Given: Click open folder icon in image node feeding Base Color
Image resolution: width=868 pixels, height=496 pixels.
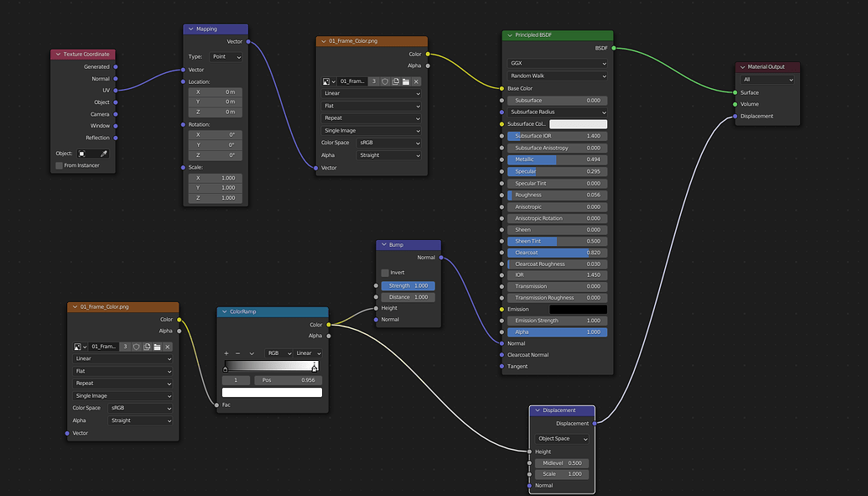Looking at the screenshot, I should tap(406, 81).
